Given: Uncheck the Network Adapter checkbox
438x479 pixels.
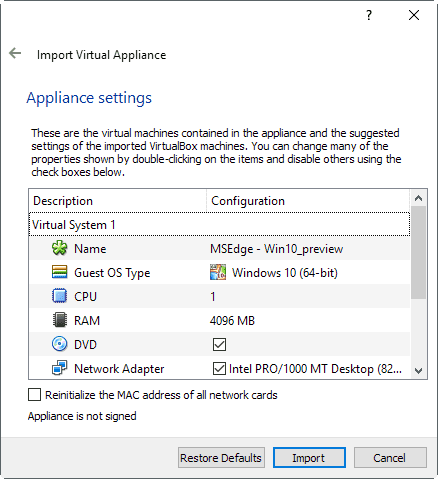Looking at the screenshot, I should (219, 368).
